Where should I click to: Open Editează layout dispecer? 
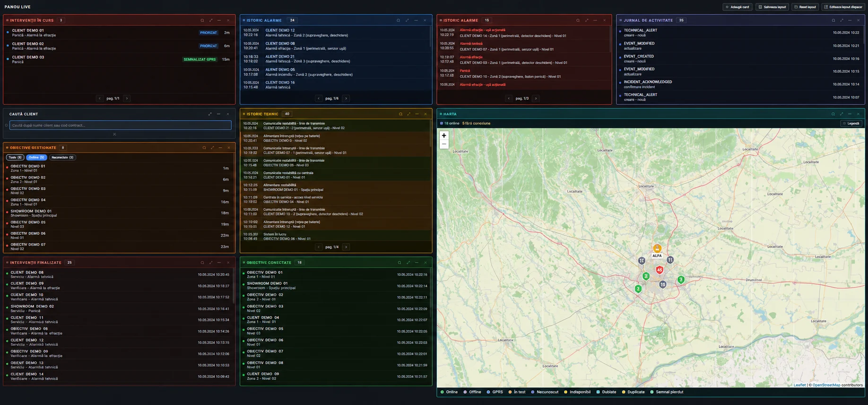tap(843, 7)
